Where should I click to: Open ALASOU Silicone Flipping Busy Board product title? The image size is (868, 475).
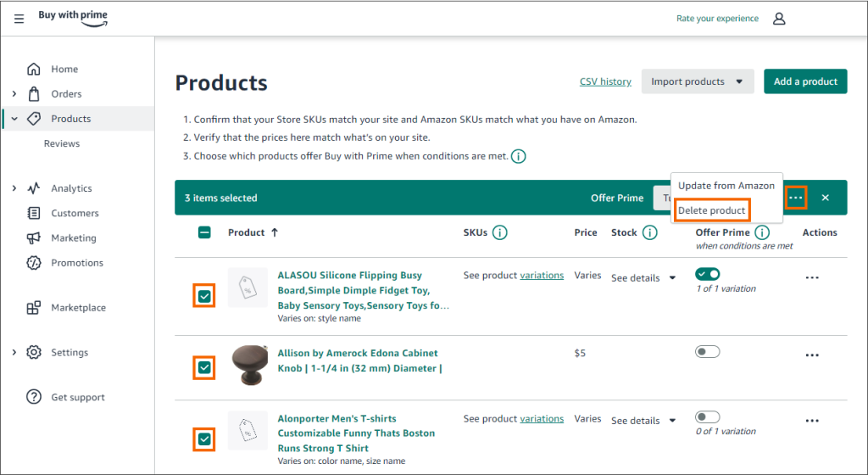pos(363,290)
